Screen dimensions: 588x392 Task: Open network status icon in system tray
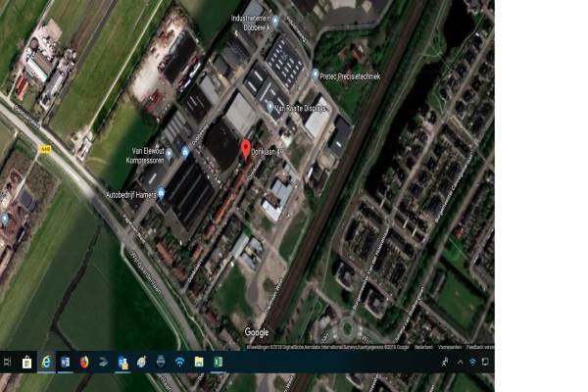click(472, 362)
